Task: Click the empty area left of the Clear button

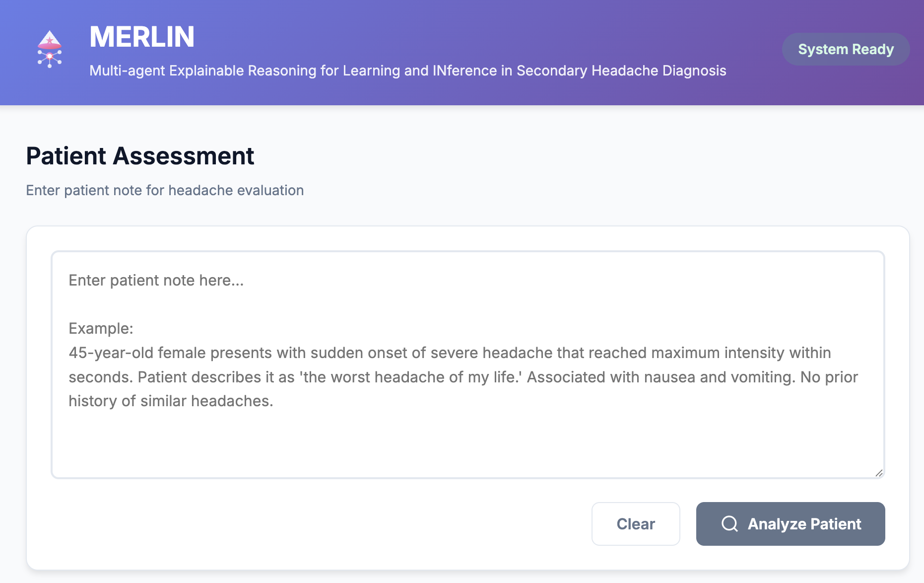Action: pos(323,523)
